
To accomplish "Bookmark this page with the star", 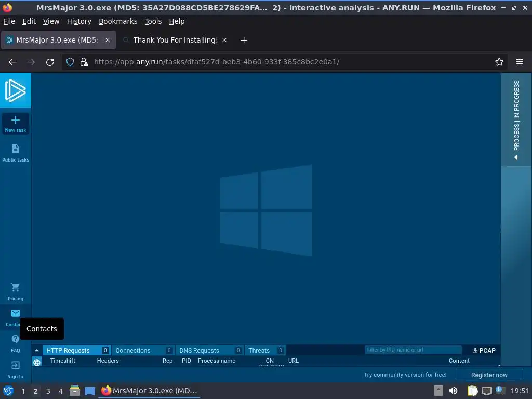I will coord(499,62).
